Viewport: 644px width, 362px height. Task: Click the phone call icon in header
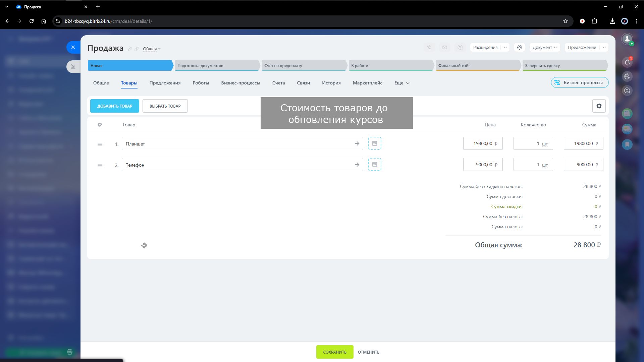(429, 47)
